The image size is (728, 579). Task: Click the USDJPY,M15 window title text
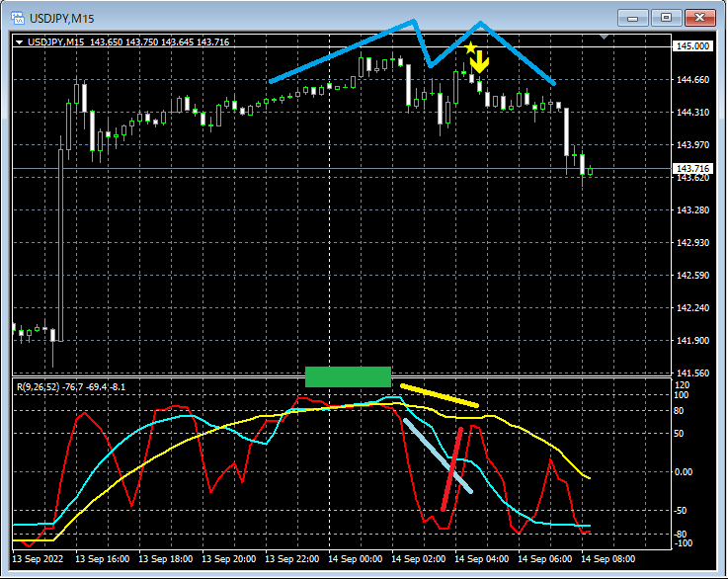[62, 19]
